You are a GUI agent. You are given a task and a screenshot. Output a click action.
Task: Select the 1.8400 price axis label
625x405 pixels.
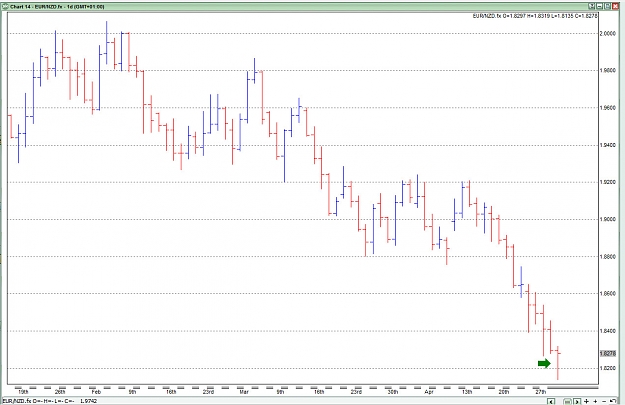coord(607,331)
